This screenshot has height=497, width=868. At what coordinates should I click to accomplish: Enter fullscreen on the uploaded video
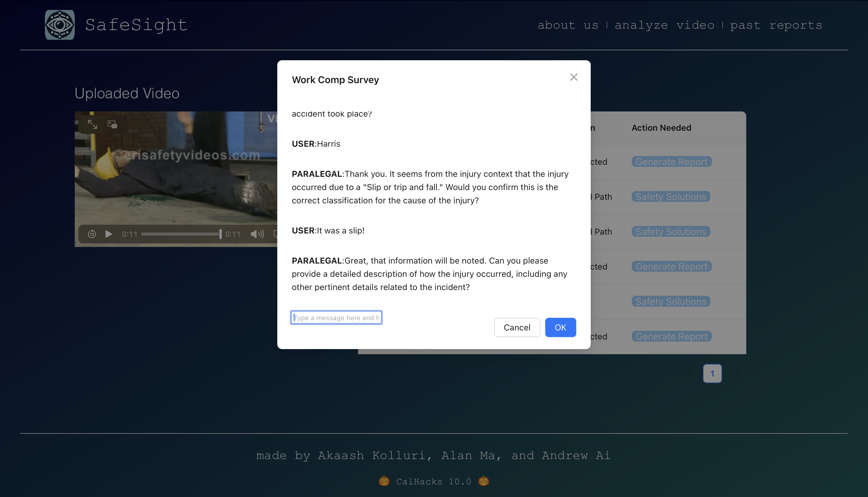tap(92, 124)
